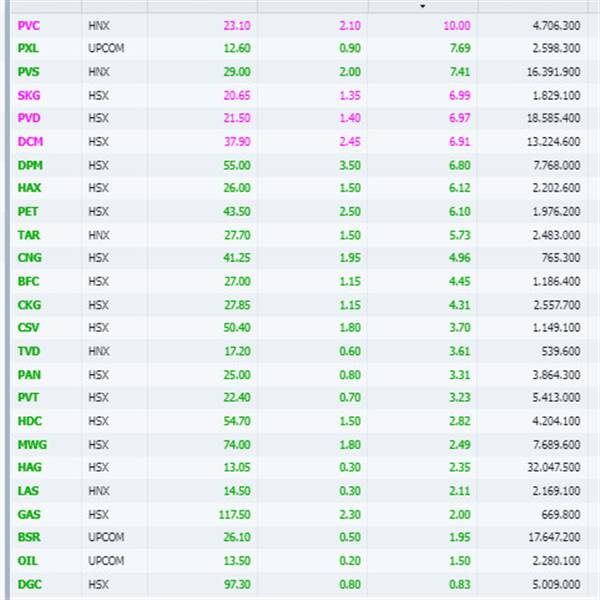Screen dimensions: 600x600
Task: Open PVD ticker details
Action: (x=29, y=118)
